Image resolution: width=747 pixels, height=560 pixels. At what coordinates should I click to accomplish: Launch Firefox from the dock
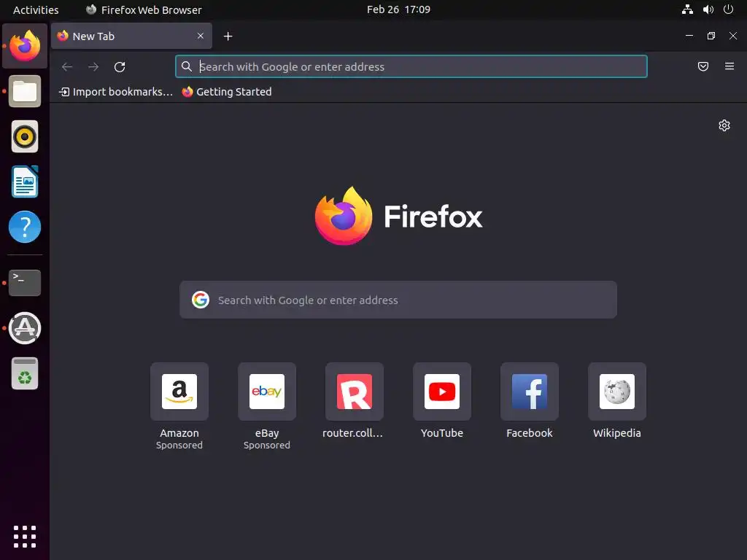point(25,46)
